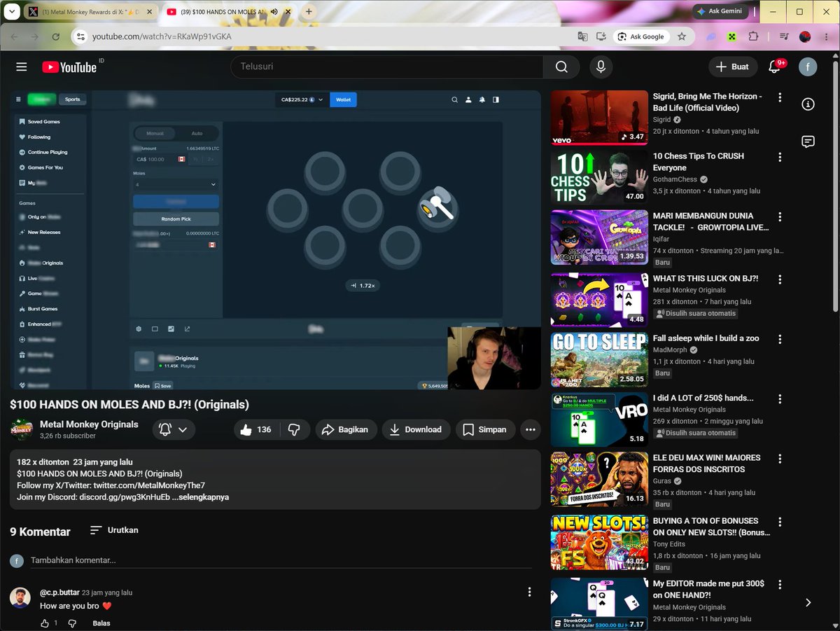Viewport: 840px width, 631px height.
Task: Dislike the video with thumbs down
Action: 295,429
